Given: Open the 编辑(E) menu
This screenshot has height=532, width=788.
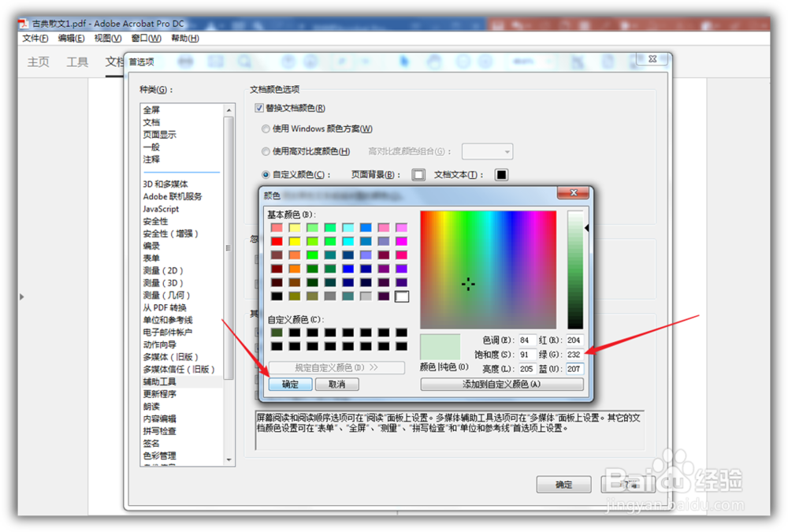Looking at the screenshot, I should [x=72, y=38].
